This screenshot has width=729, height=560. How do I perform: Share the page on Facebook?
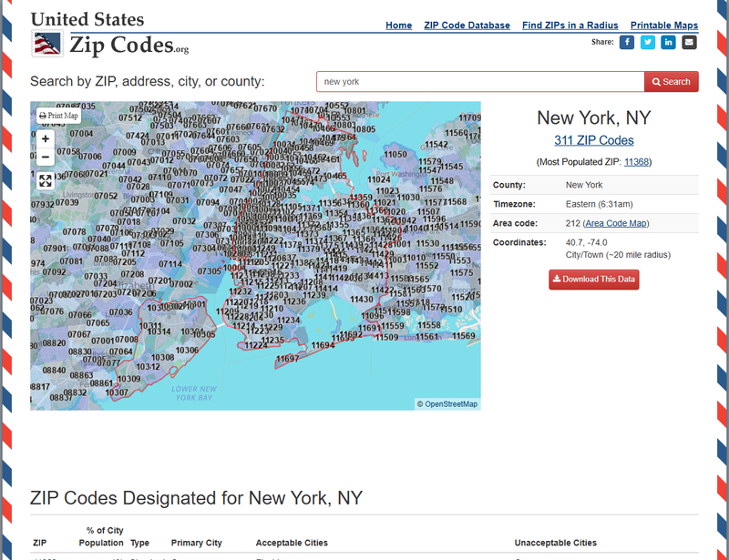click(x=627, y=42)
